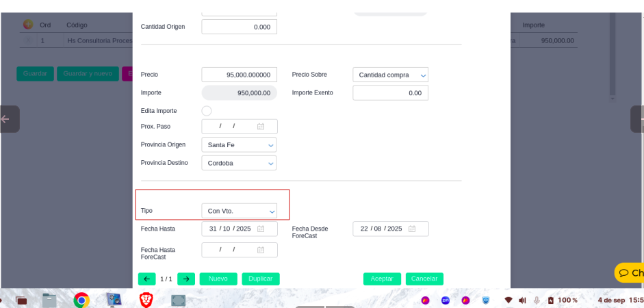Focus the Importe Exento field
This screenshot has height=308, width=644.
pyautogui.click(x=390, y=93)
